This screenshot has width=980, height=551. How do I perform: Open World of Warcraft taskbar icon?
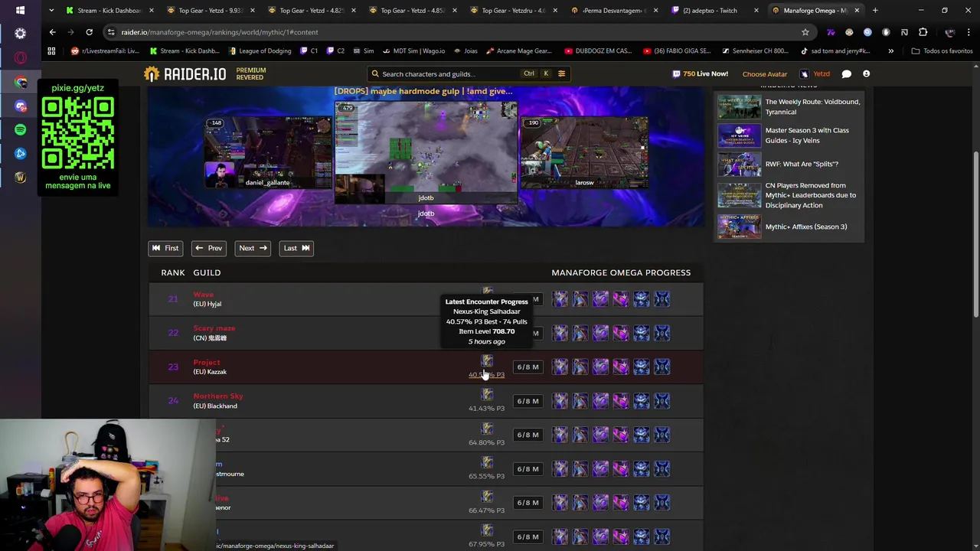point(20,178)
